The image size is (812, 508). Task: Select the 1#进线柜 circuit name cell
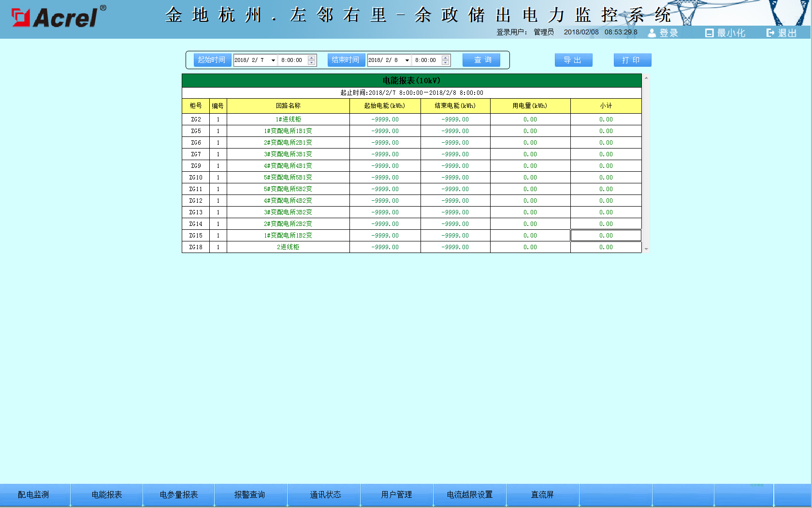click(x=288, y=120)
